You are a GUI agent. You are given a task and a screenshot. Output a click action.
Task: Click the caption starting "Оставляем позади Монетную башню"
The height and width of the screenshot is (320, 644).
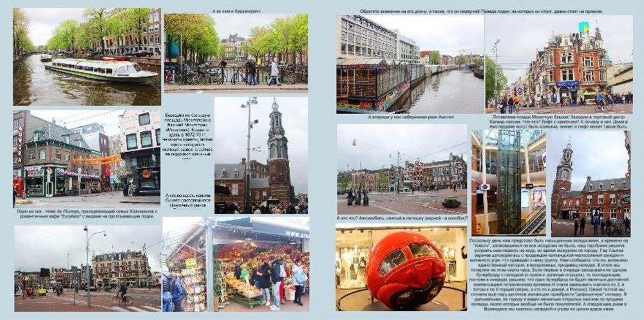point(558,121)
